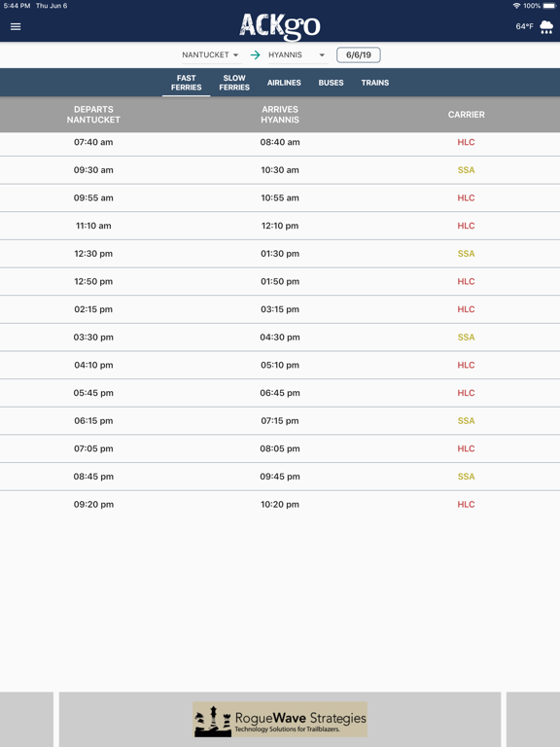The image size is (560, 747).
Task: Tap the ACKgo logo
Action: point(280,26)
